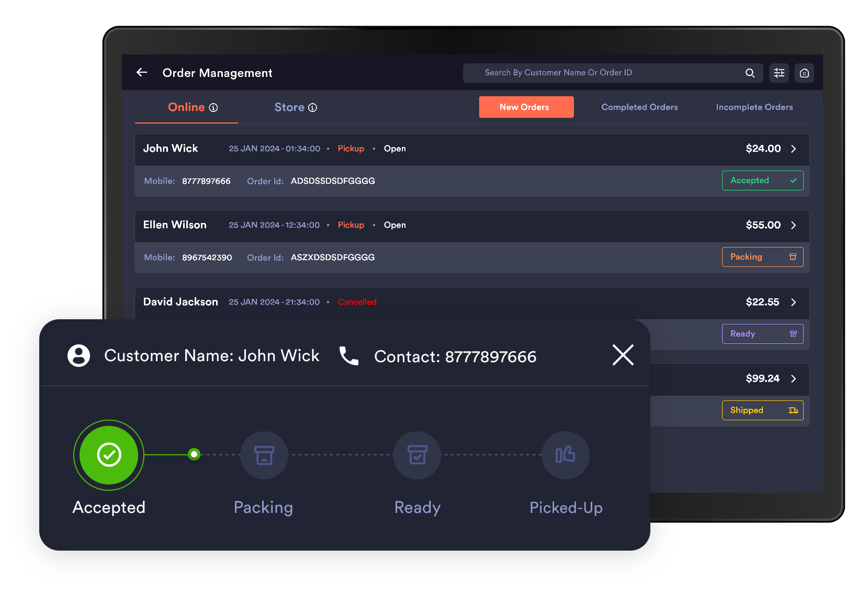Screen dimensions: 868x593
Task: Click the back arrow beside Order Management
Action: click(x=142, y=72)
